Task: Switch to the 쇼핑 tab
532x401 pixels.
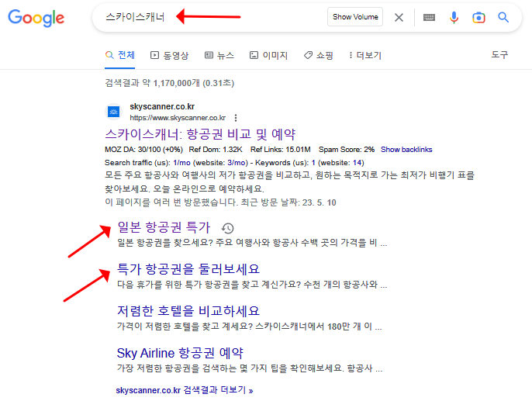Action: tap(318, 55)
